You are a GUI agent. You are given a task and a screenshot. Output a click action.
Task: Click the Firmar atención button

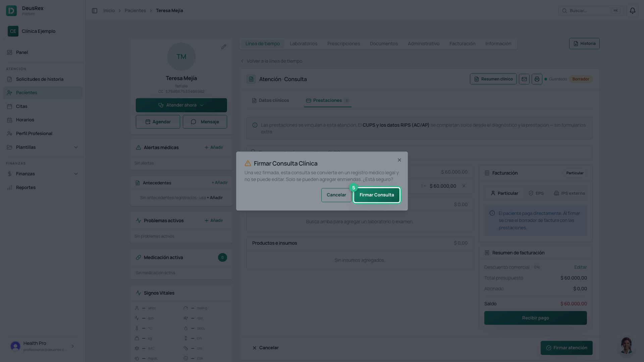click(567, 348)
